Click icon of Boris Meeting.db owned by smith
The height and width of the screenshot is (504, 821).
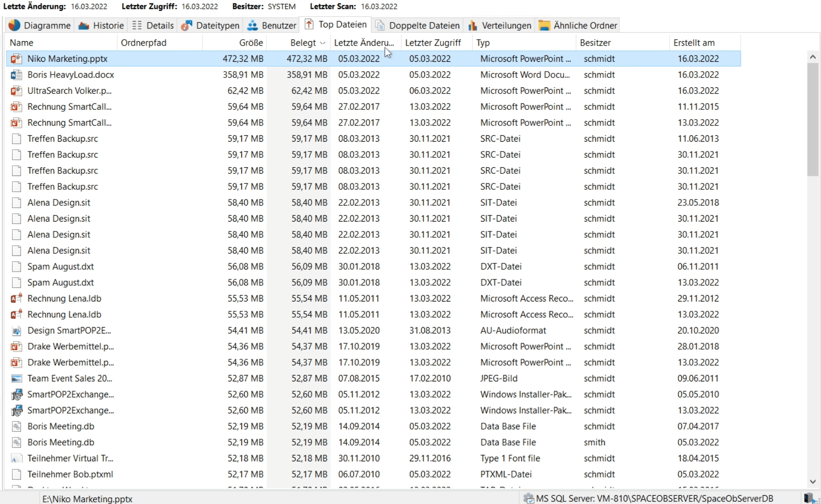[x=16, y=442]
